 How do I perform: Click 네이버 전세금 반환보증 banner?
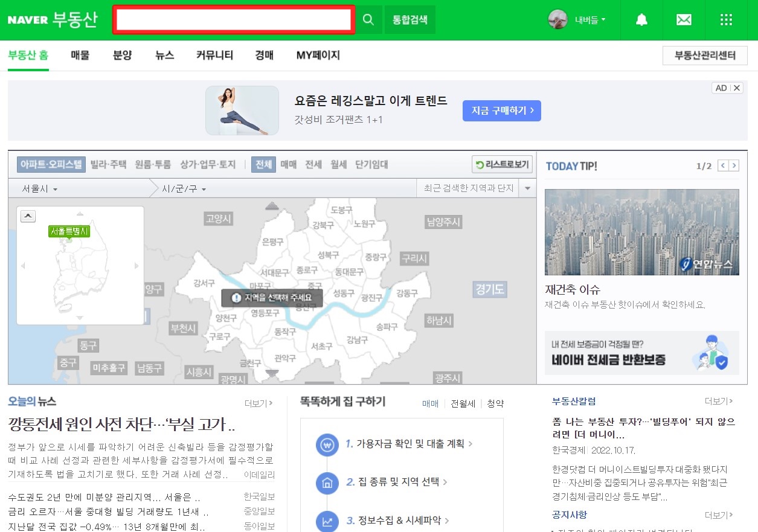coord(641,353)
